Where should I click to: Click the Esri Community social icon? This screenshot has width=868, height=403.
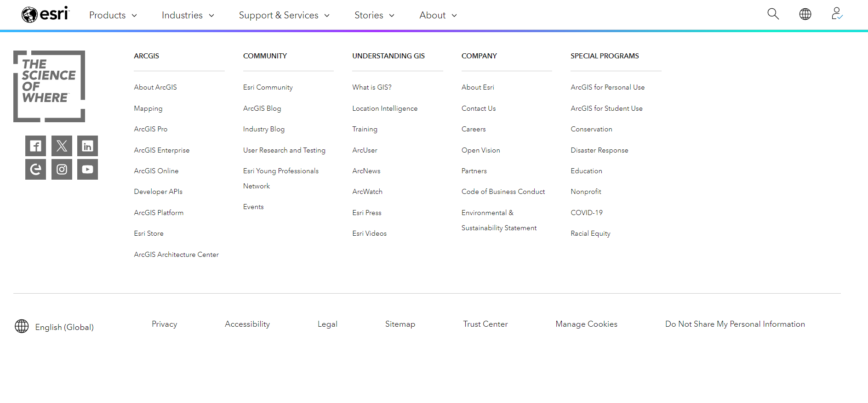point(35,169)
